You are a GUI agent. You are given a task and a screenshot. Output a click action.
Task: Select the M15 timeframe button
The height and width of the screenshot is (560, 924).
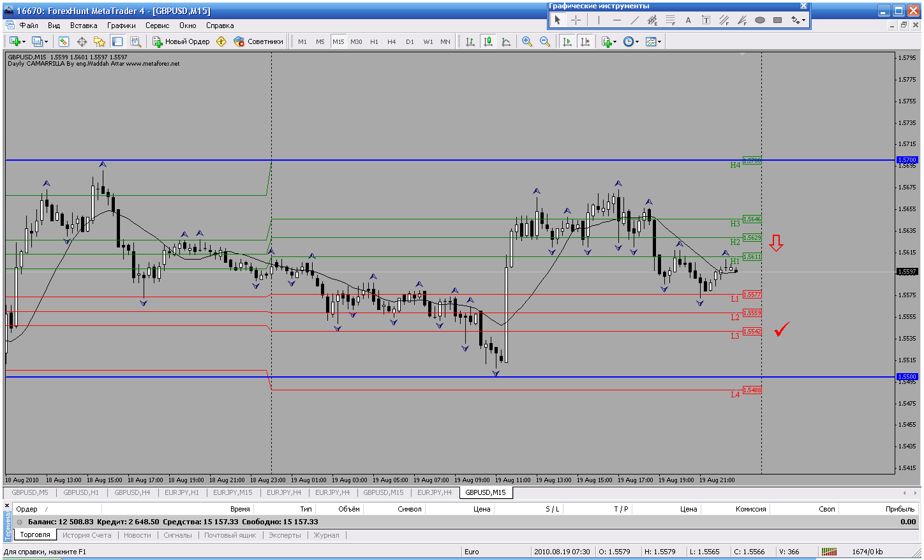pos(338,41)
